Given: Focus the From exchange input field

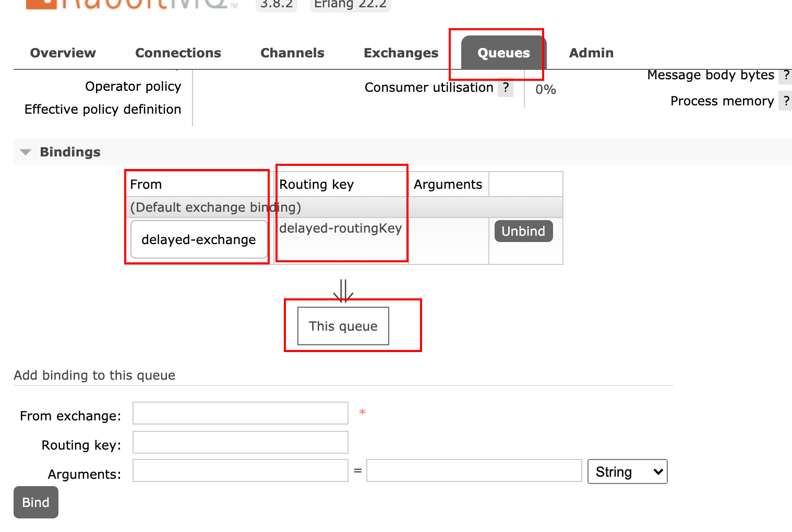Looking at the screenshot, I should click(241, 413).
